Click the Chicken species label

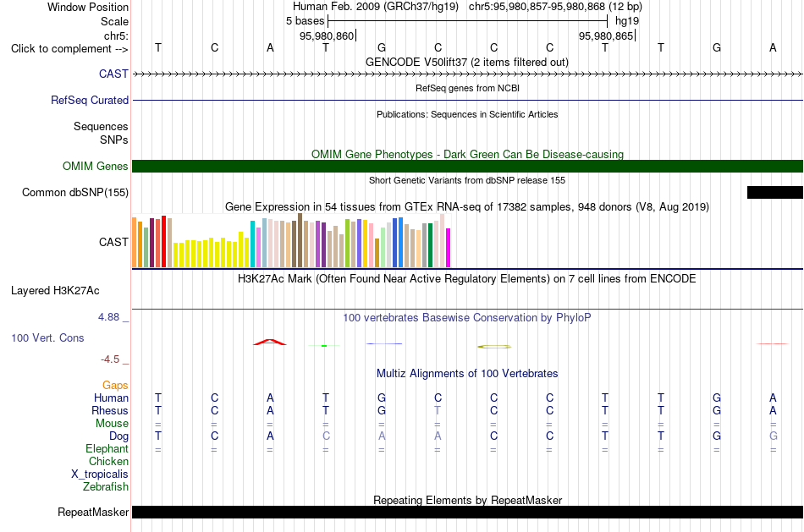coord(108,461)
